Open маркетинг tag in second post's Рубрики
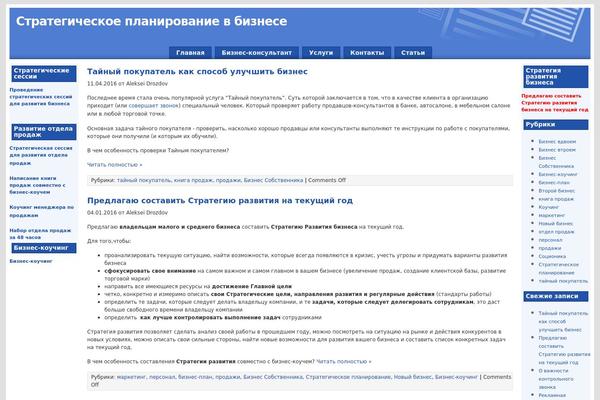The image size is (600, 400). [x=131, y=377]
